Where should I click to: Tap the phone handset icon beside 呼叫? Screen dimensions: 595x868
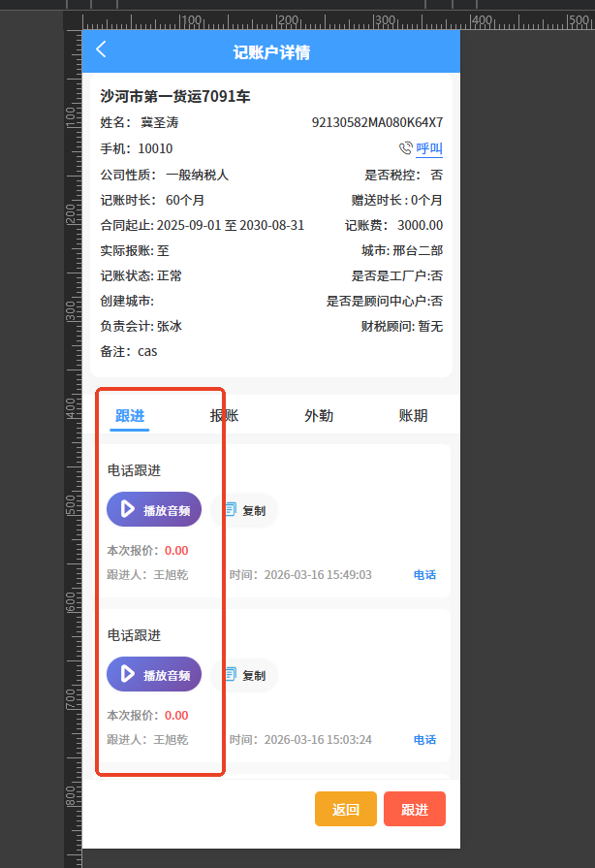tap(406, 147)
